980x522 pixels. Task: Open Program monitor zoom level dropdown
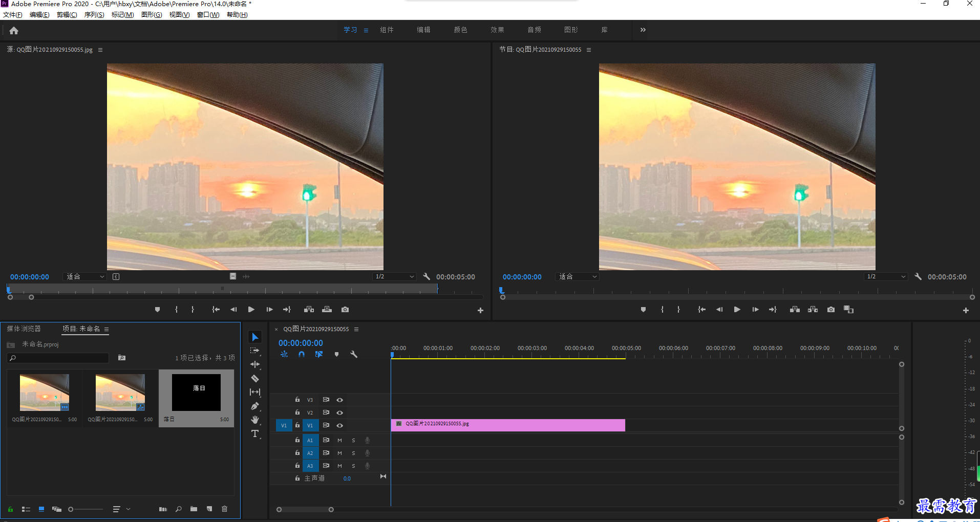[x=577, y=276]
